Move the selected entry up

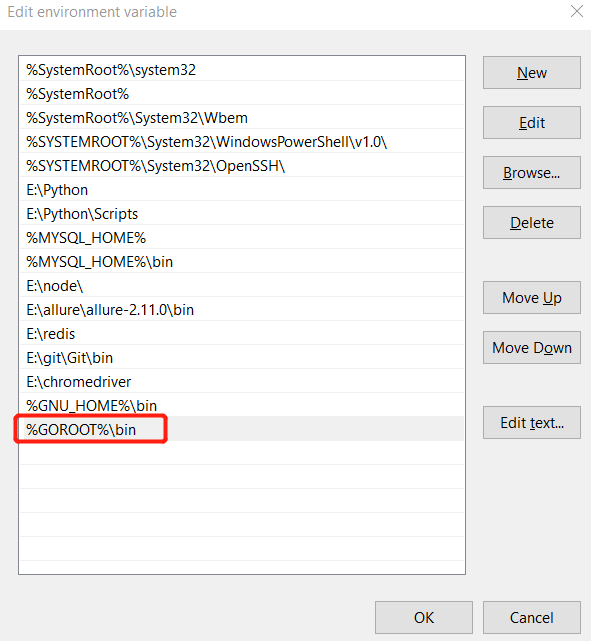tap(531, 298)
